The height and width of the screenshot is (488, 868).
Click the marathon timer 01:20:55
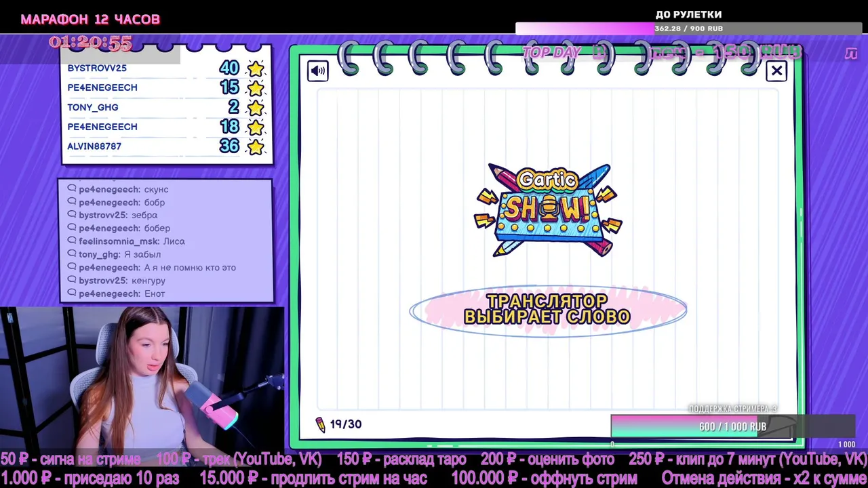coord(90,43)
